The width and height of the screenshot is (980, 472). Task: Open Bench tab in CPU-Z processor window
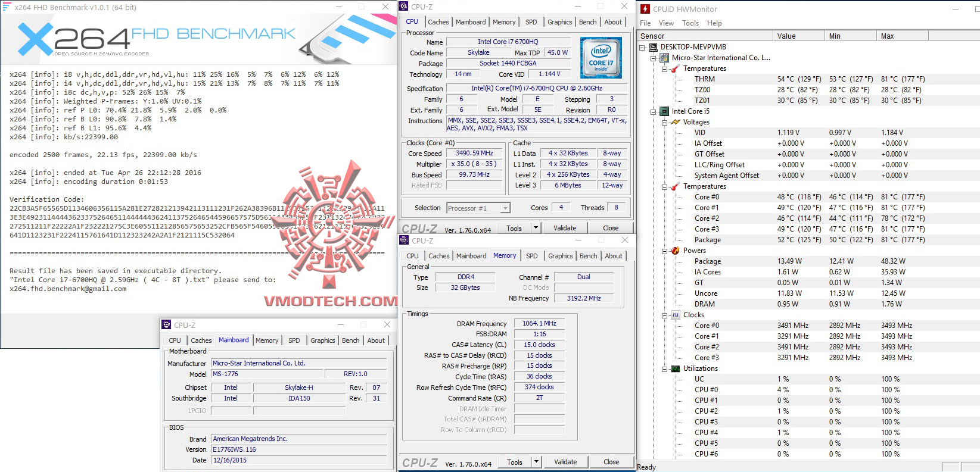588,22
